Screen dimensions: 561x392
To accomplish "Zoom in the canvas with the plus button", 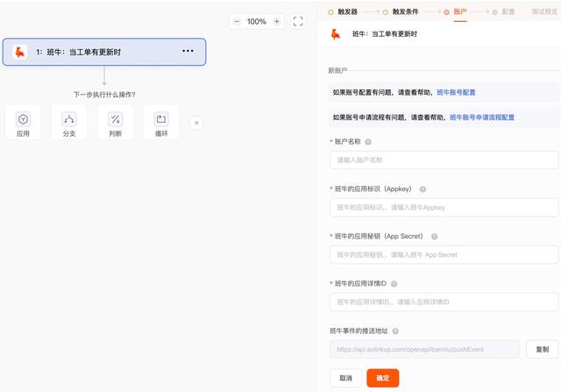I will click(277, 21).
